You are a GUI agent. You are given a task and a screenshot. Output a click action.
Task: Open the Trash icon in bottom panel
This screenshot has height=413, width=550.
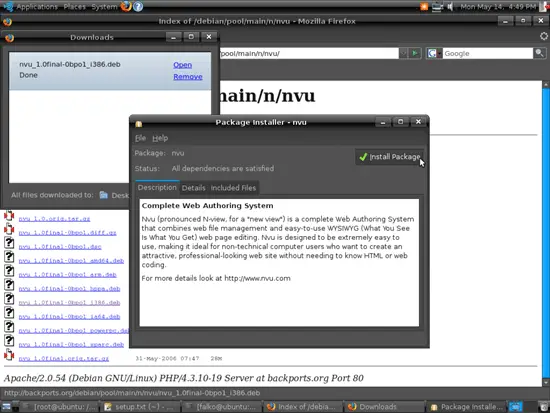pos(543,407)
